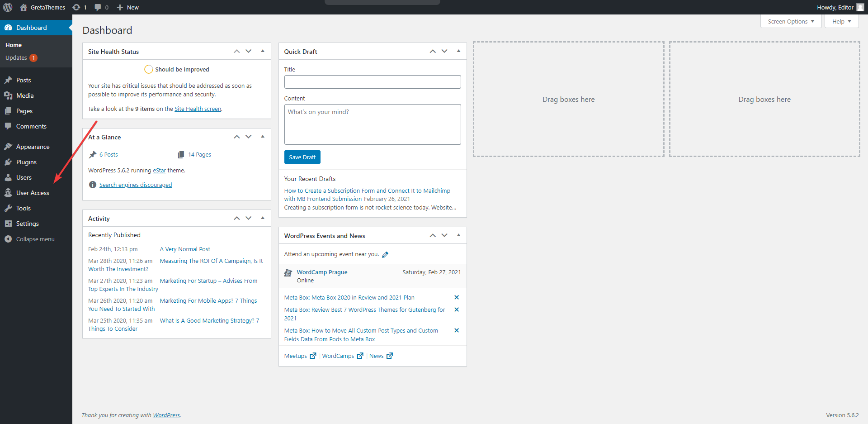Go to Updates submenu
The height and width of the screenshot is (424, 868).
pyautogui.click(x=21, y=58)
